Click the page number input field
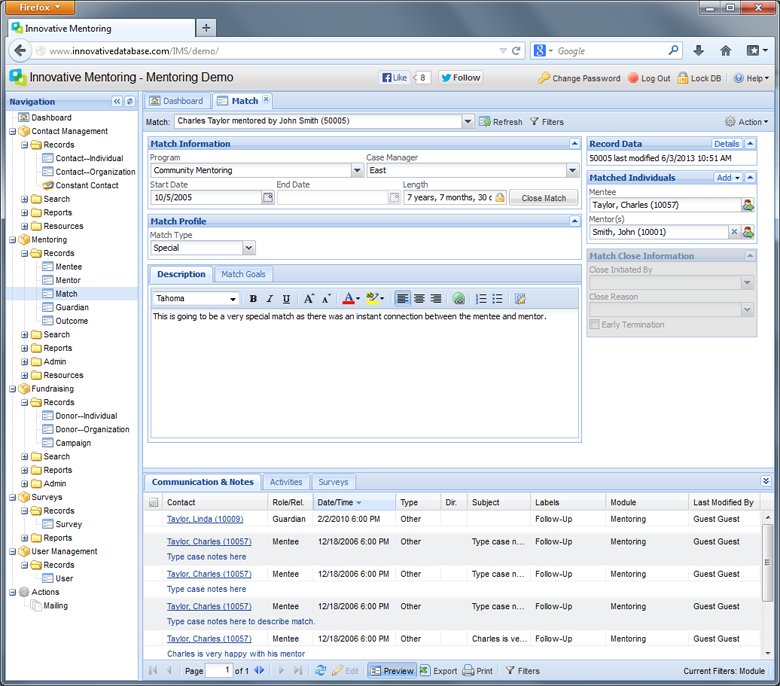Viewport: 780px width, 686px height. [219, 671]
